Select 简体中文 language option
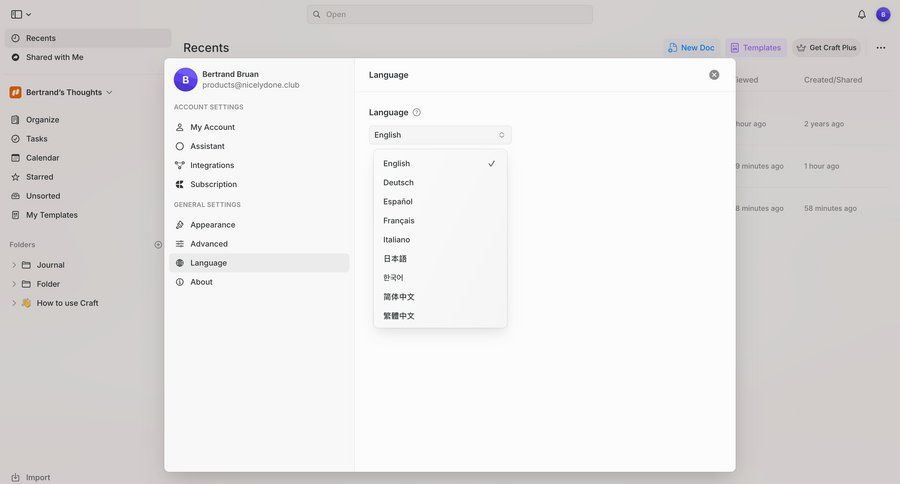Image resolution: width=900 pixels, height=484 pixels. pos(440,296)
